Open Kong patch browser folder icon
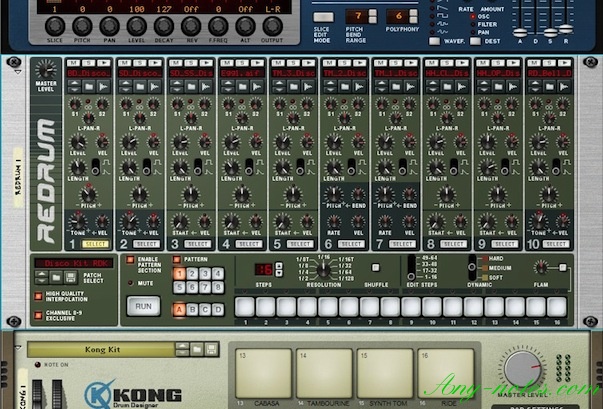The height and width of the screenshot is (409, 603). coord(197,349)
